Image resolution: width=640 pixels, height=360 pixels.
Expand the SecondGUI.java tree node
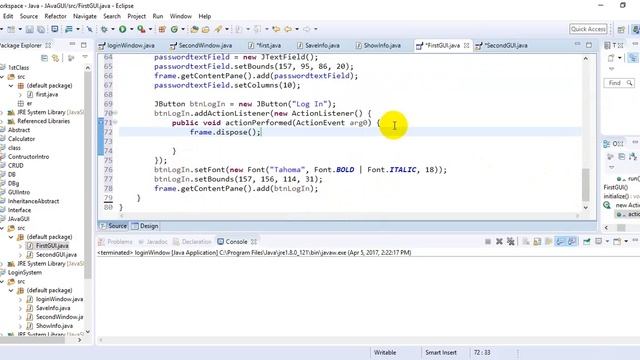point(20,255)
